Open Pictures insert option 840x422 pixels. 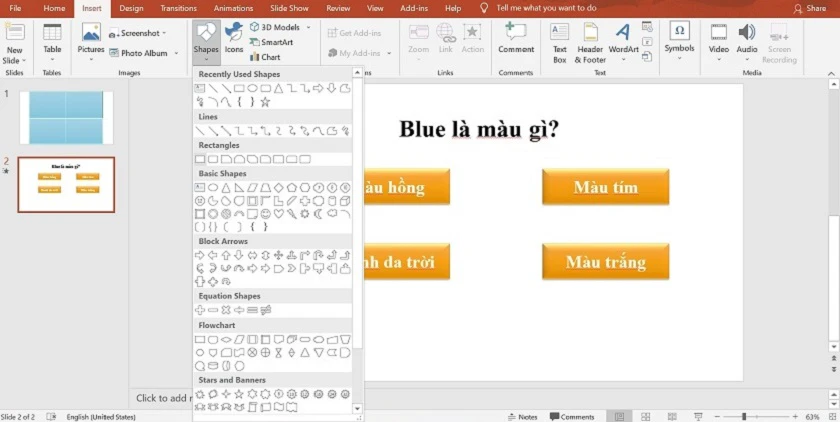[x=91, y=43]
